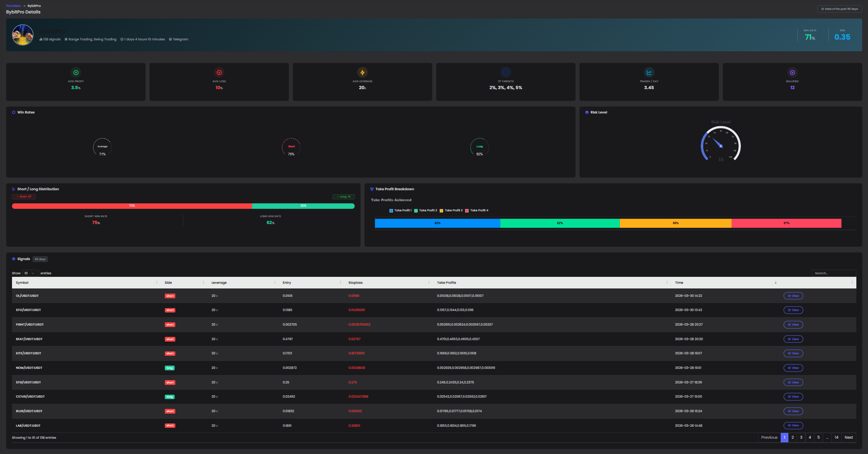Screen dimensions: 868x454
Task: Click the Telegram source icon label
Action: pyautogui.click(x=179, y=39)
